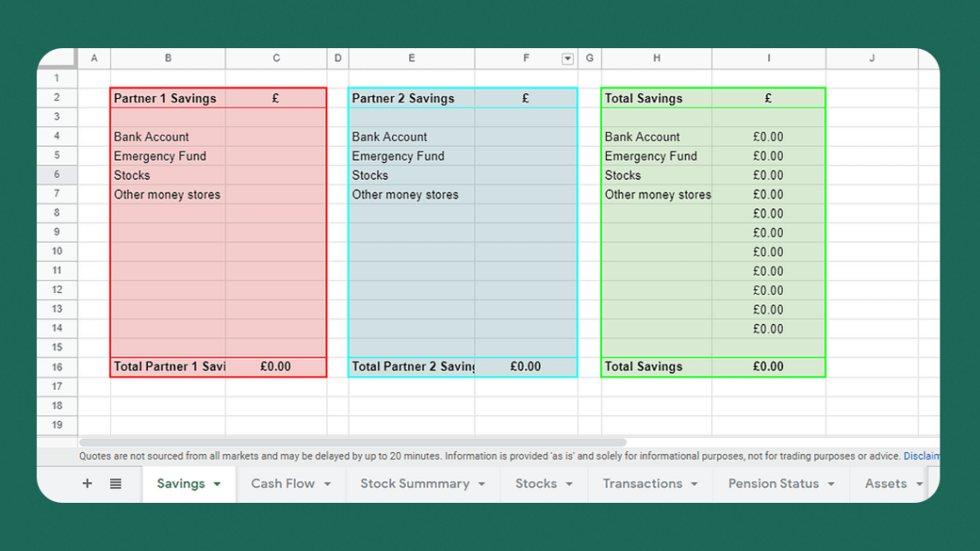This screenshot has width=980, height=551.
Task: Select Partner 1 'Other money stores' cell
Action: coord(168,195)
